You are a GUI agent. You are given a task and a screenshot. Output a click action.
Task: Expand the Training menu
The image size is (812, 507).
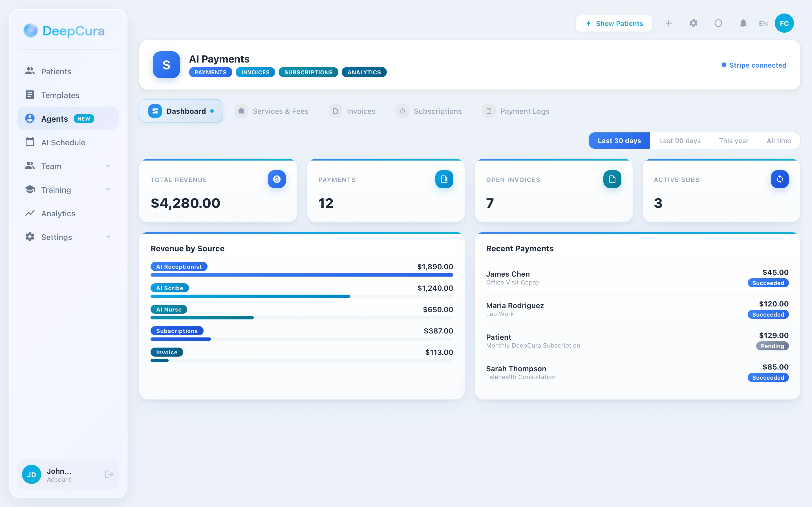click(x=108, y=190)
